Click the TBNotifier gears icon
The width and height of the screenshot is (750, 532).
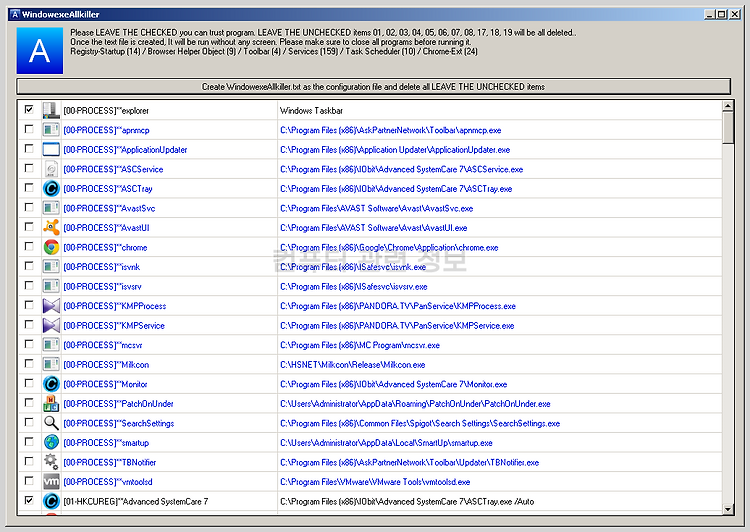pyautogui.click(x=51, y=462)
